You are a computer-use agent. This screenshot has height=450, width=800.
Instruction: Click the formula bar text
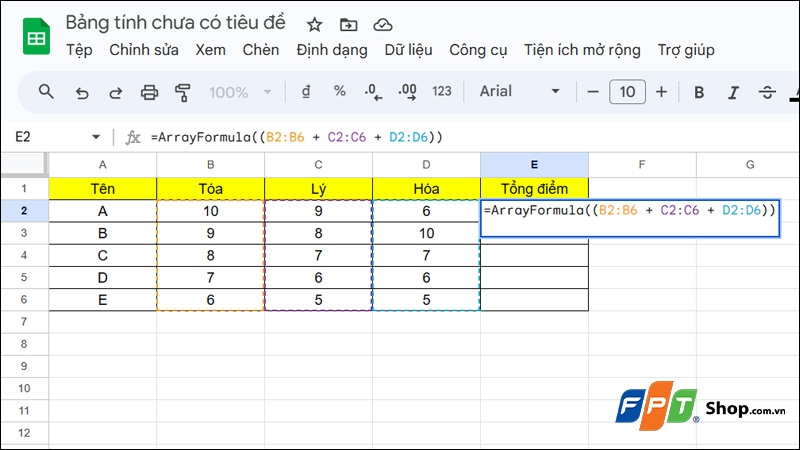(296, 137)
